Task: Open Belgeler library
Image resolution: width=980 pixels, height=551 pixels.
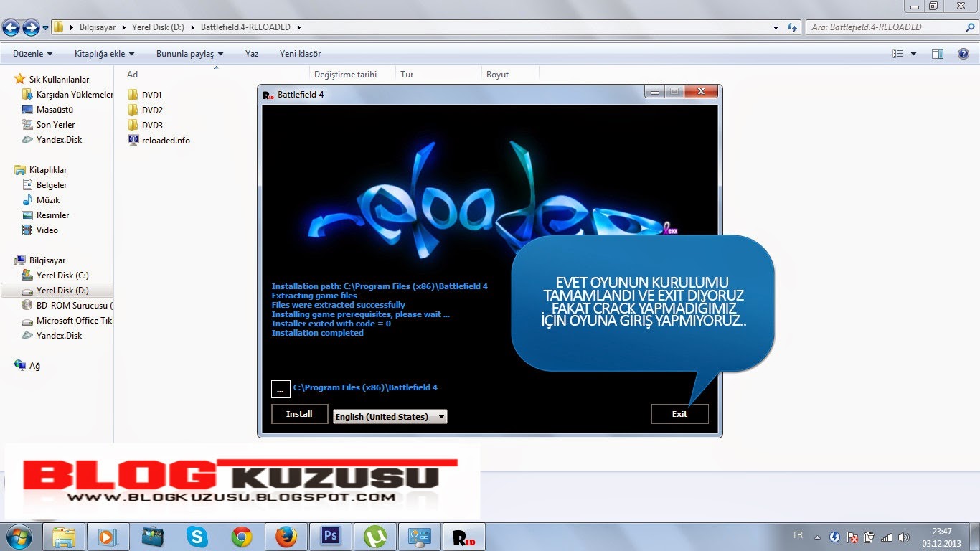Action: pyautogui.click(x=44, y=185)
